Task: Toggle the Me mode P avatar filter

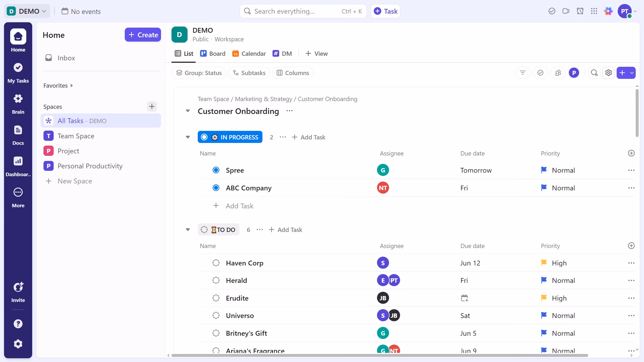Action: point(574,73)
